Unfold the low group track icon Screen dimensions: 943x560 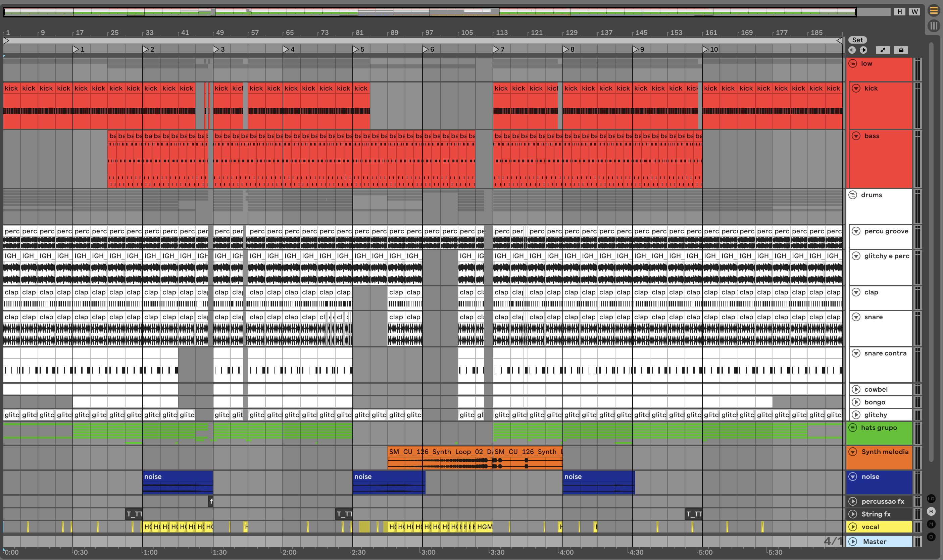853,64
